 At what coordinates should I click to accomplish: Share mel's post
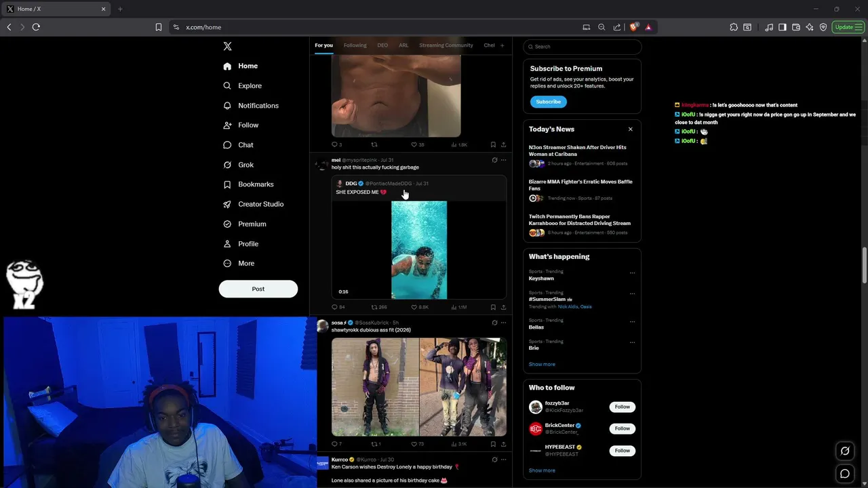click(x=503, y=307)
